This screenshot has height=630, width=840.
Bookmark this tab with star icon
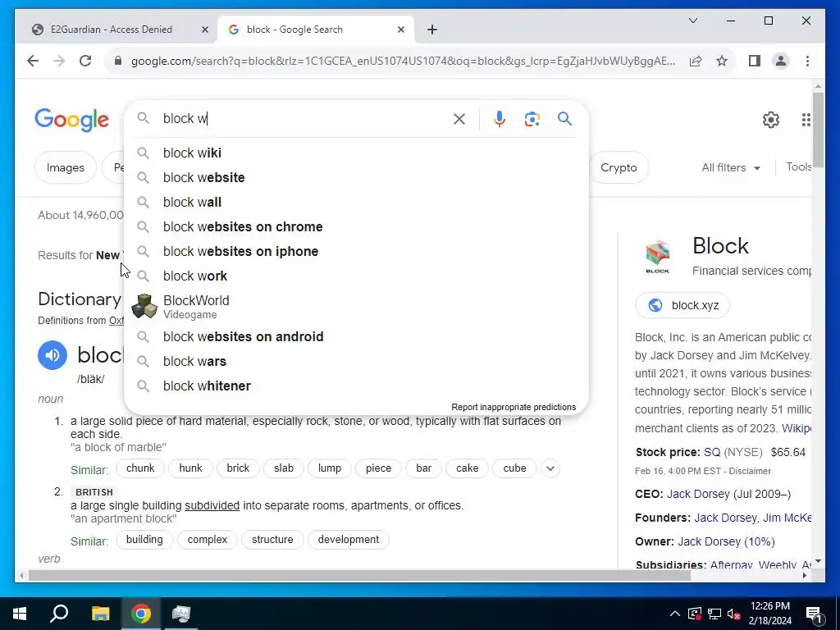pyautogui.click(x=722, y=61)
